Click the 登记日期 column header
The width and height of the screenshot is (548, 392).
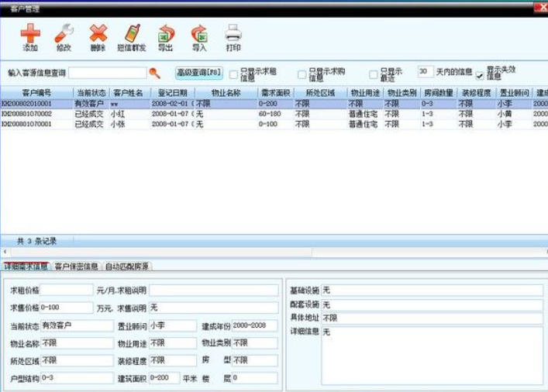169,93
